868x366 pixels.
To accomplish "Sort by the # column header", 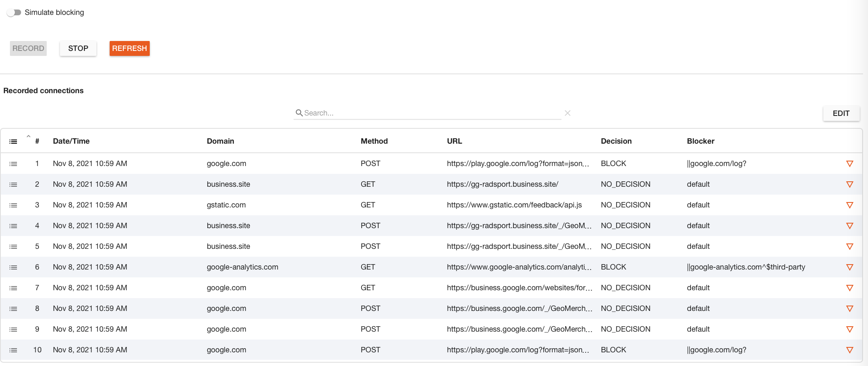I will [x=37, y=141].
